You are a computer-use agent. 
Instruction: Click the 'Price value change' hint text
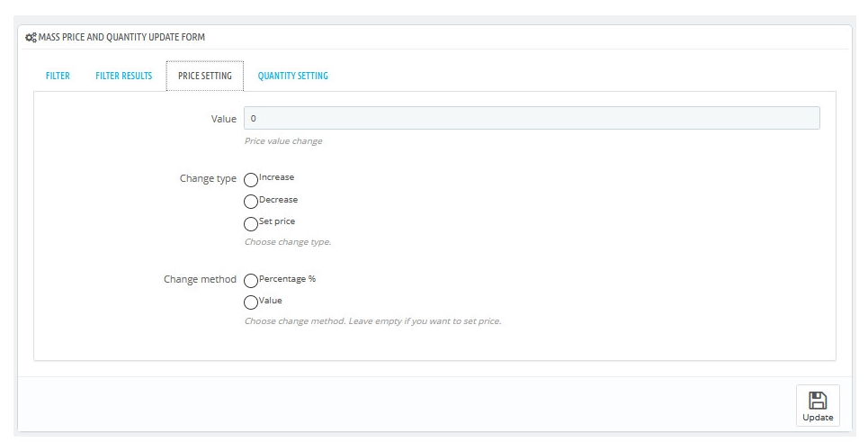[x=282, y=141]
